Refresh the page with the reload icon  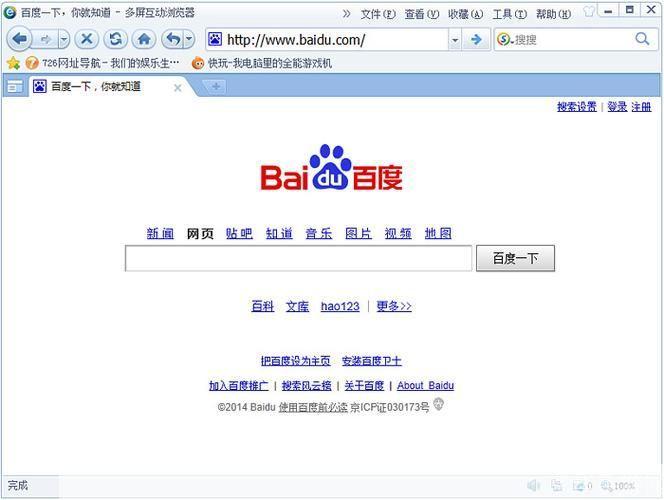(115, 39)
